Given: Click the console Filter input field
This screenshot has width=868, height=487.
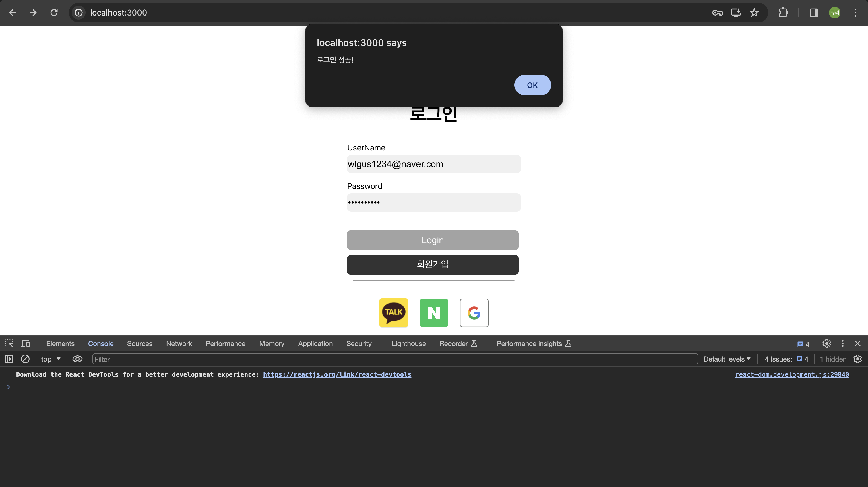Looking at the screenshot, I should click(394, 359).
